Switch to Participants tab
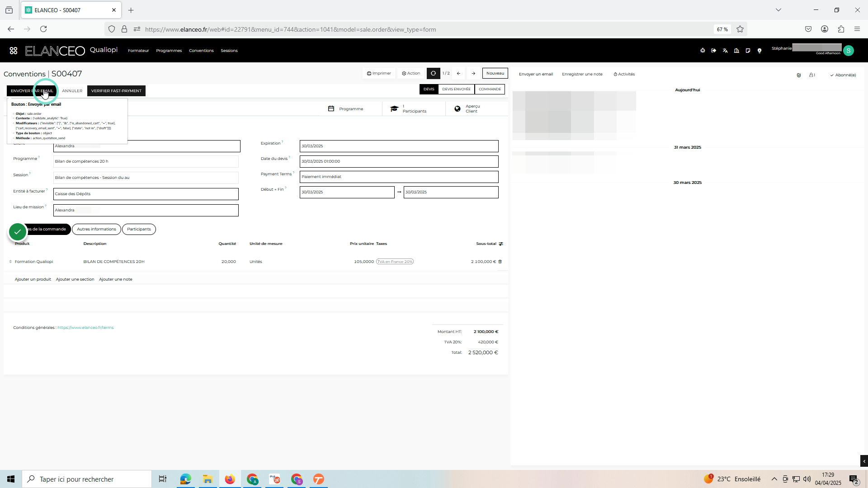Image resolution: width=868 pixels, height=488 pixels. point(139,229)
